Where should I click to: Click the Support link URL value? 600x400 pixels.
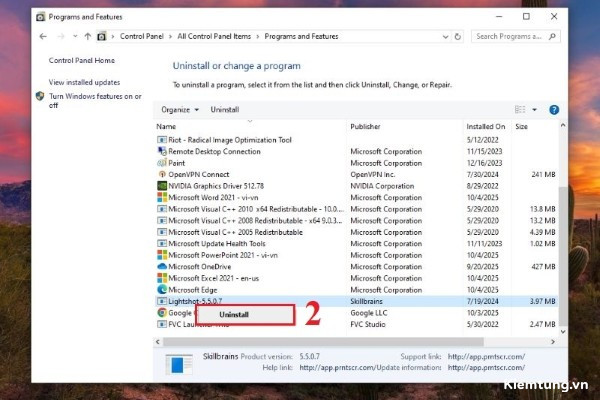pyautogui.click(x=486, y=356)
